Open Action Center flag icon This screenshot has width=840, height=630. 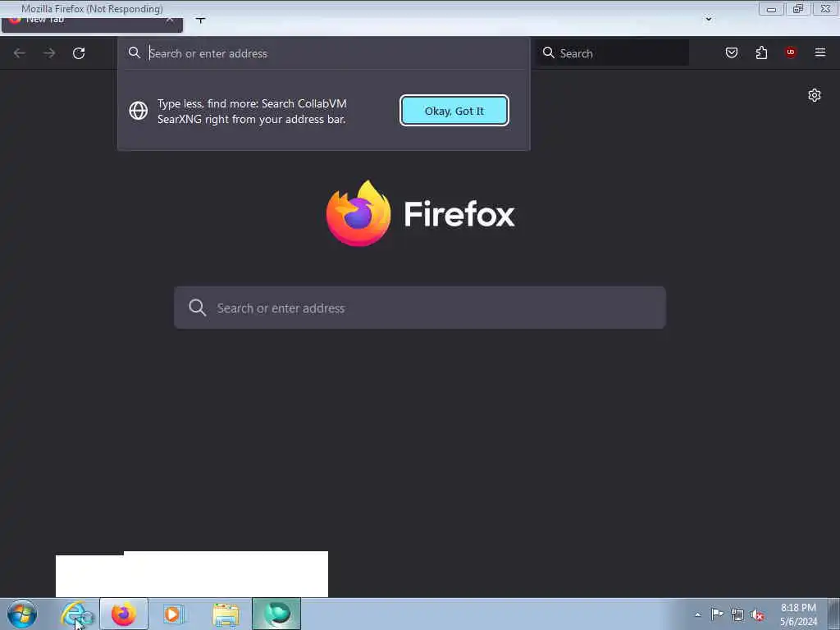pyautogui.click(x=717, y=614)
